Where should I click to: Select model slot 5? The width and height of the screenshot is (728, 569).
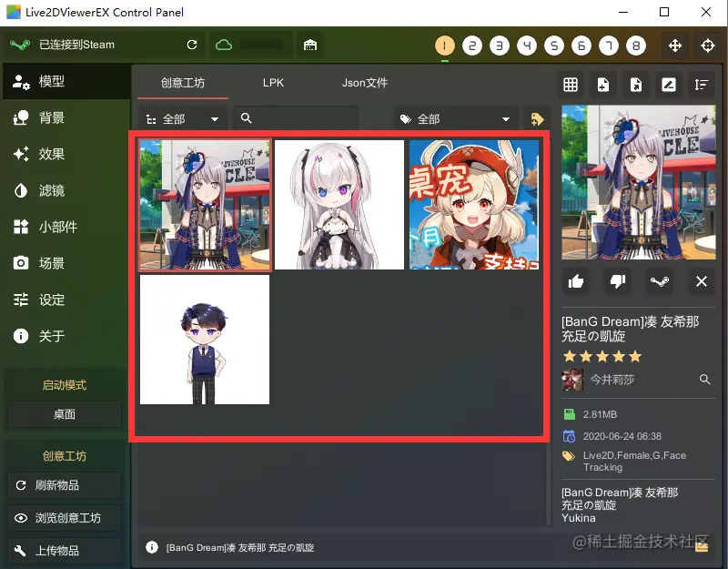click(554, 46)
